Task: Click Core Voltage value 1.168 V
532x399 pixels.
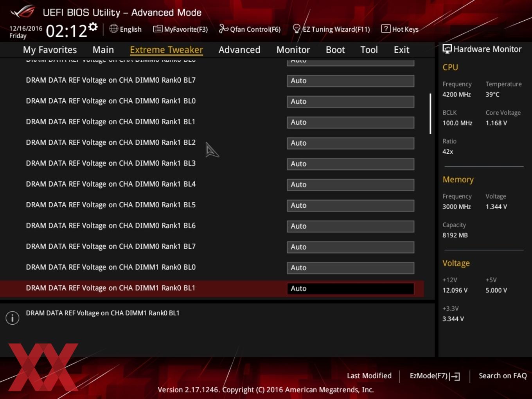Action: pos(496,123)
